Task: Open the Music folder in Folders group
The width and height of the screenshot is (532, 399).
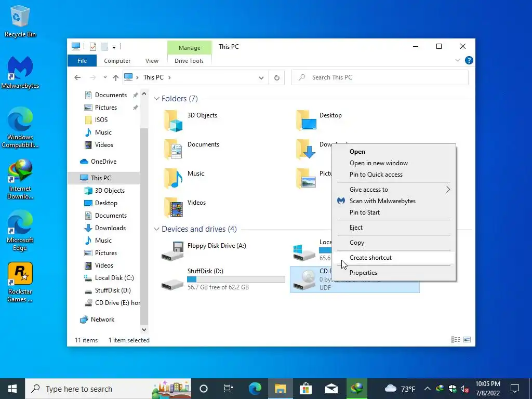Action: [x=184, y=178]
